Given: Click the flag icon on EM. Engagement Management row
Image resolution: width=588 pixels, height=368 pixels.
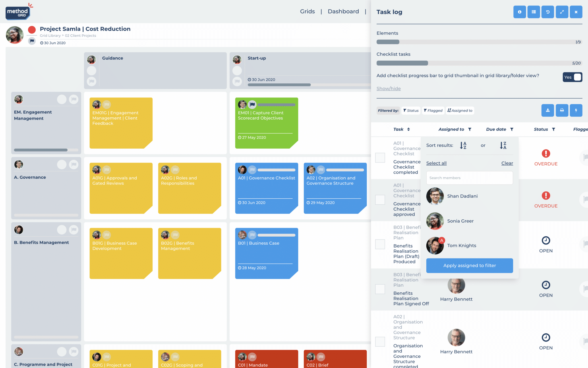Looking at the screenshot, I should (x=74, y=99).
